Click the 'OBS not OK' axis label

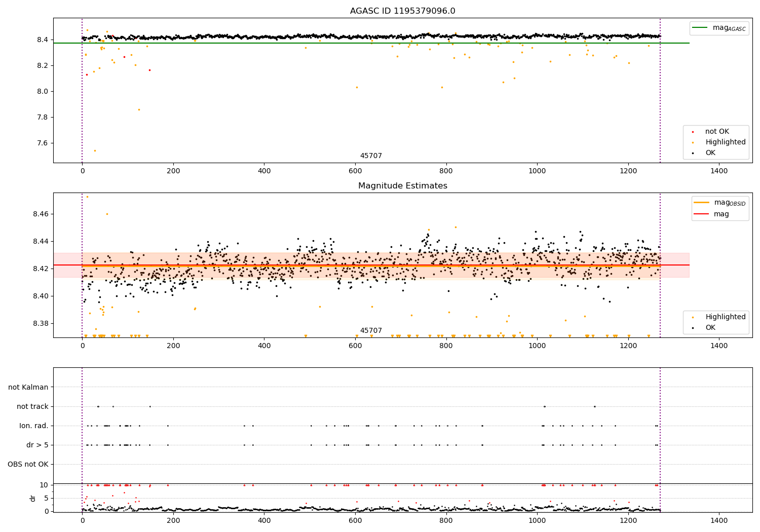pyautogui.click(x=28, y=465)
